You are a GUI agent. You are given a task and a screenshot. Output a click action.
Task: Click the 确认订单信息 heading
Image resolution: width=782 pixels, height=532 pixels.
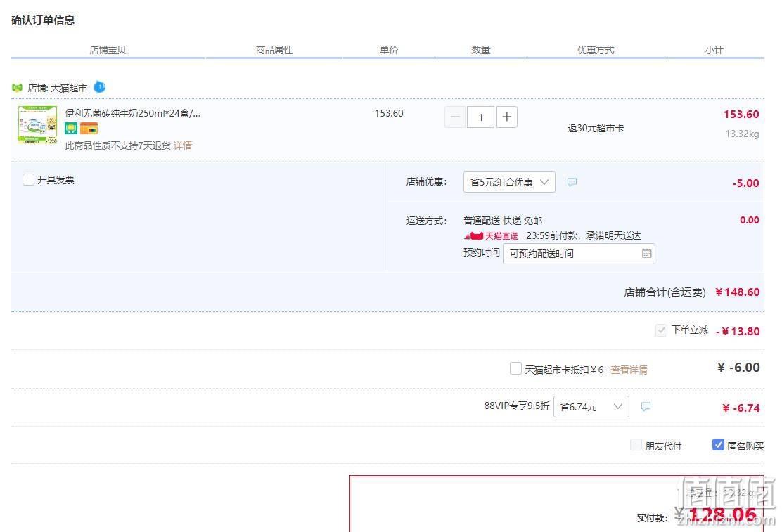click(x=43, y=20)
